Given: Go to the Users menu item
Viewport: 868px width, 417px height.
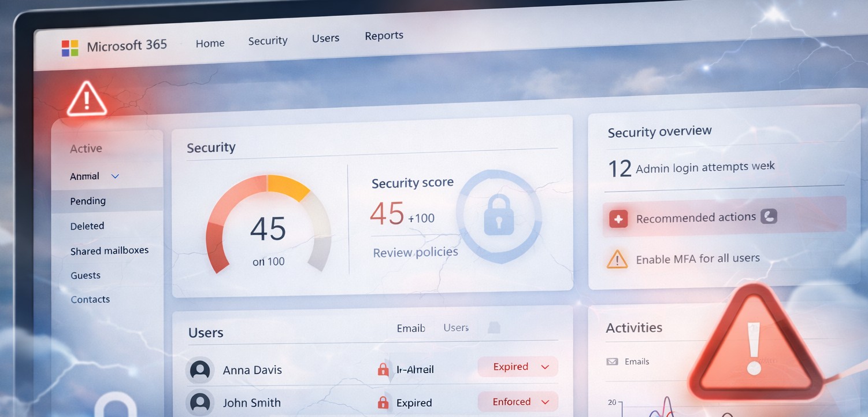Looking at the screenshot, I should [325, 38].
